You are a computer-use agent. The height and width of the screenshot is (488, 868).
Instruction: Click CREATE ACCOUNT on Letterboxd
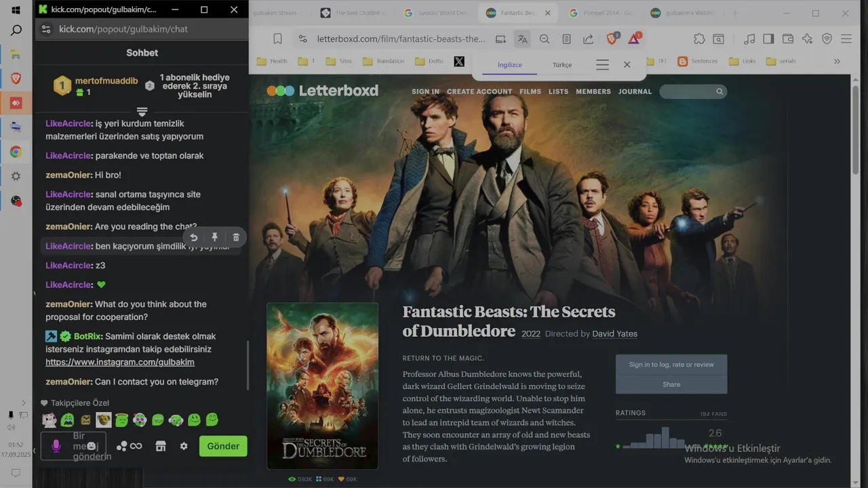[479, 91]
